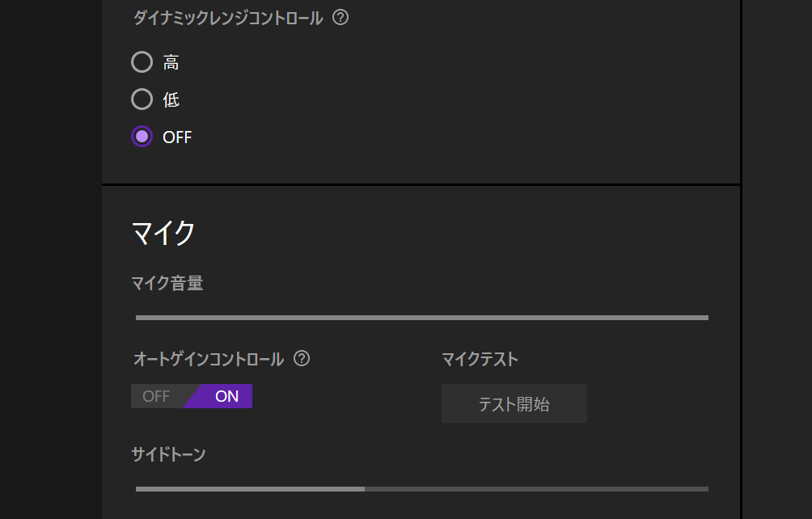Click the filled portion of サイドトーン slider
This screenshot has height=519, width=812.
coord(250,489)
